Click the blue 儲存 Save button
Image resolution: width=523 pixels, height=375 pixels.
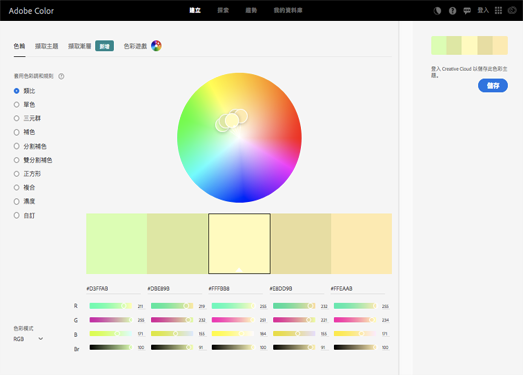pyautogui.click(x=493, y=86)
